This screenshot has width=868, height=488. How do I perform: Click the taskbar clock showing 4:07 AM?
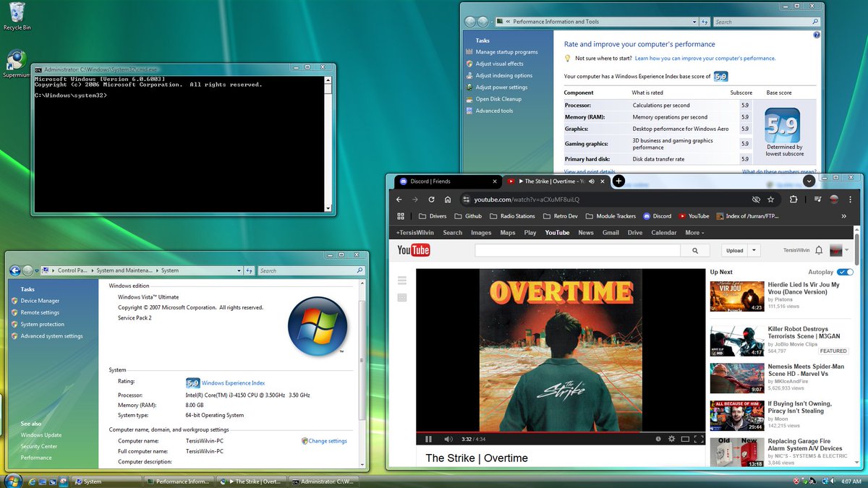[851, 481]
